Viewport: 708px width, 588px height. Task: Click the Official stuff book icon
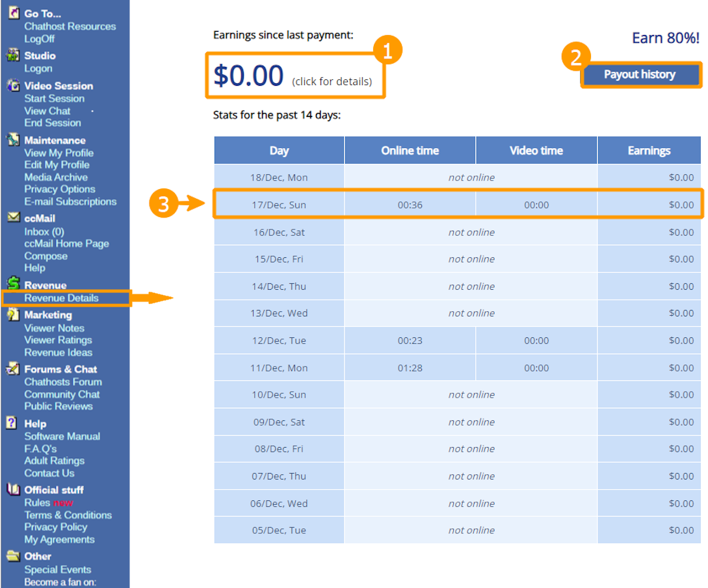pos(13,489)
